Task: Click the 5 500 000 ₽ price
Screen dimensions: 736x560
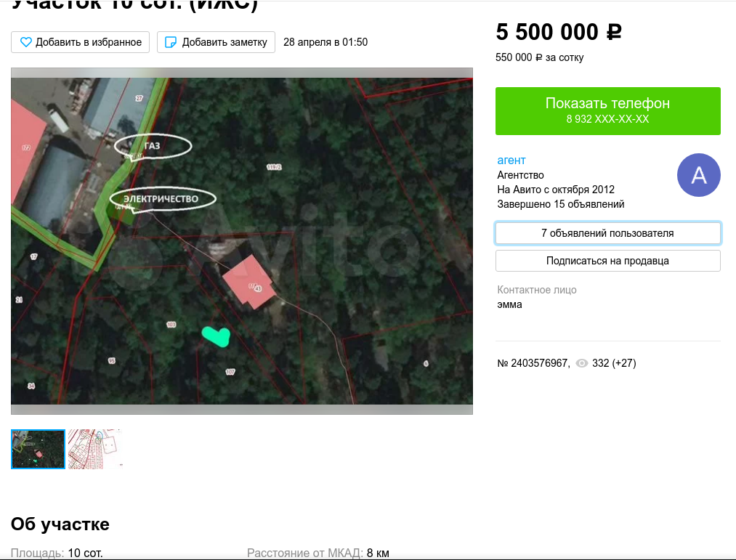Action: point(559,33)
